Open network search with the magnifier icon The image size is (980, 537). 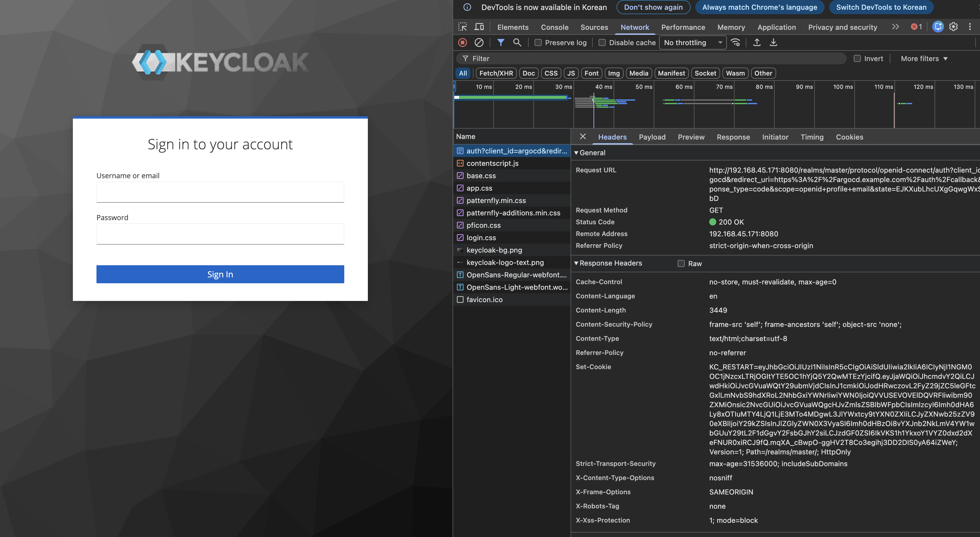click(x=517, y=42)
